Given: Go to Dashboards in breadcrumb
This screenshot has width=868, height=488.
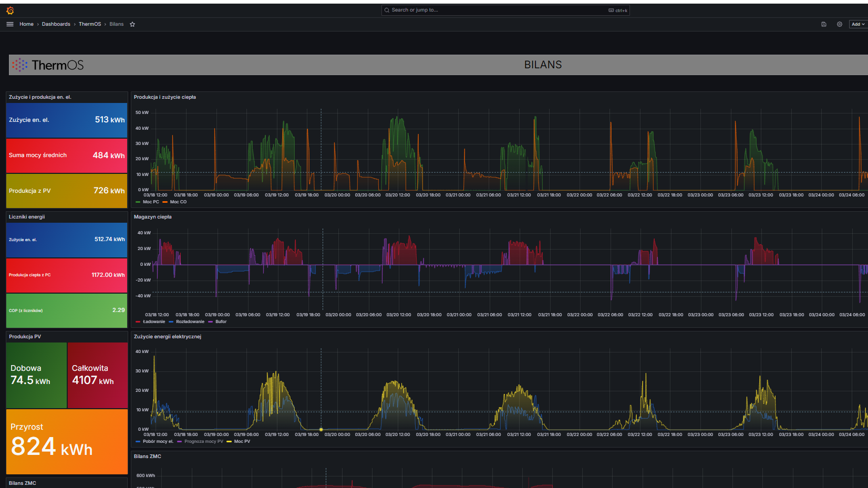Looking at the screenshot, I should coord(56,24).
